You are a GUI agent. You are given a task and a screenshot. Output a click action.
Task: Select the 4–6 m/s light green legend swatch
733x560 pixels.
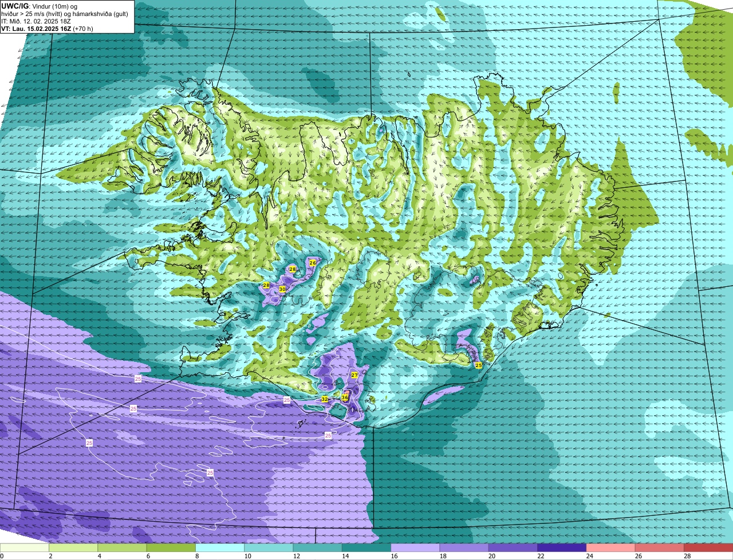[x=122, y=547]
